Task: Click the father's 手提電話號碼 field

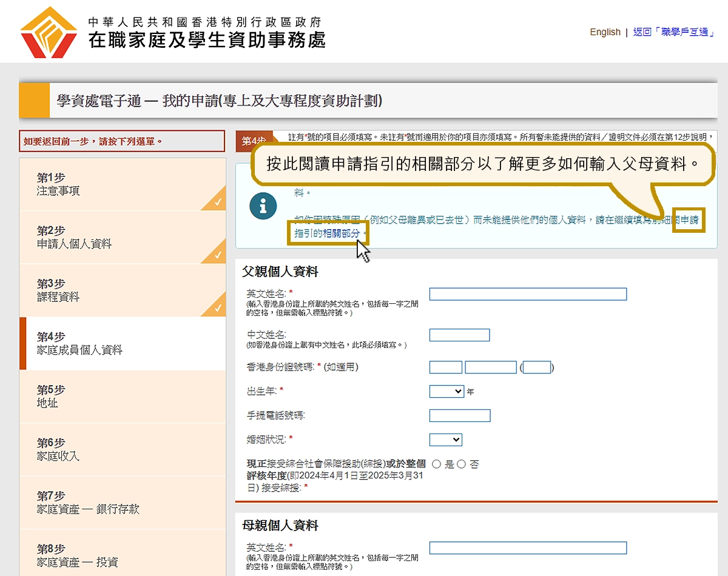Action: (x=459, y=416)
